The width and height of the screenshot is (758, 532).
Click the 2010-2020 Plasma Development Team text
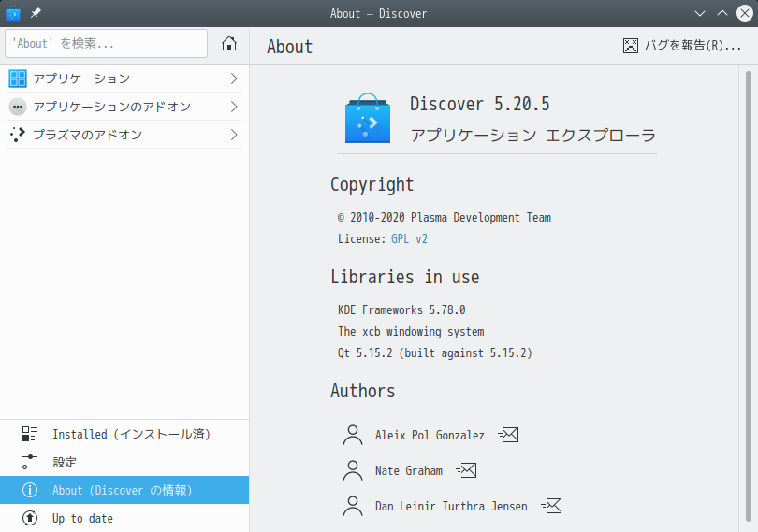click(445, 218)
